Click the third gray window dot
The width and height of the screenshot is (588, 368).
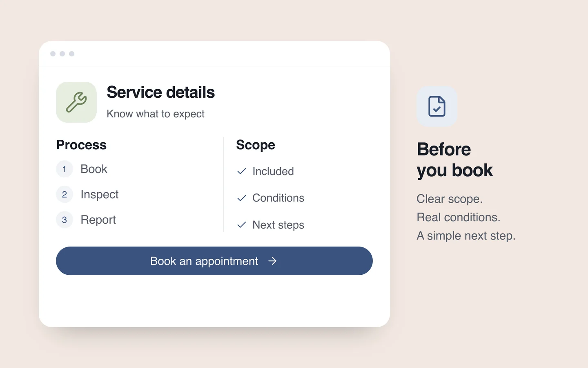click(72, 54)
